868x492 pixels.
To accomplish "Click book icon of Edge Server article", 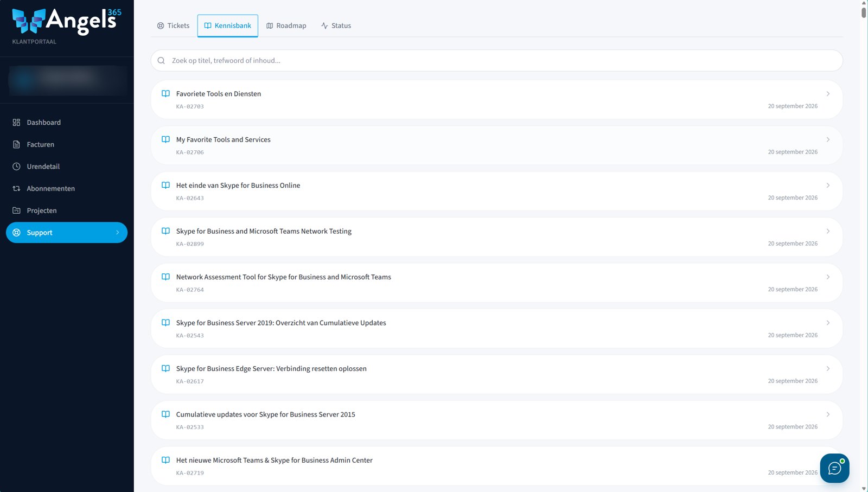I will point(166,368).
